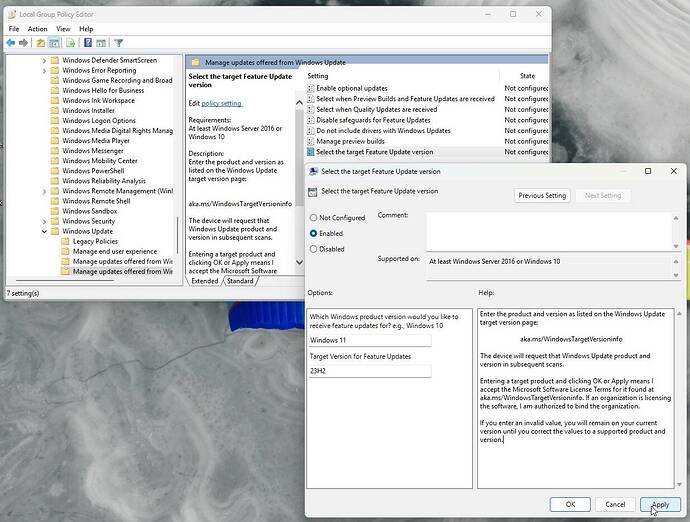Viewport: 690px width, 522px height.
Task: Select 'Select when Preview Builds and Feature Updates are received'
Action: (x=405, y=99)
